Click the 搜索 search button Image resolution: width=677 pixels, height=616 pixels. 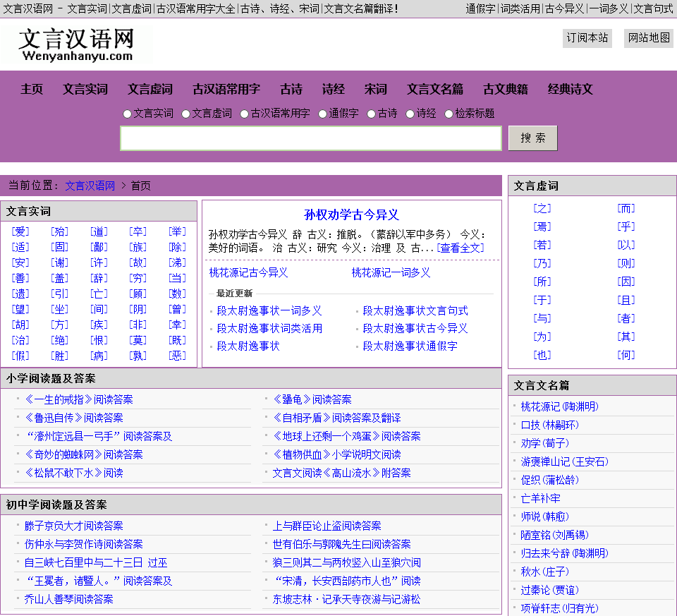pyautogui.click(x=533, y=138)
